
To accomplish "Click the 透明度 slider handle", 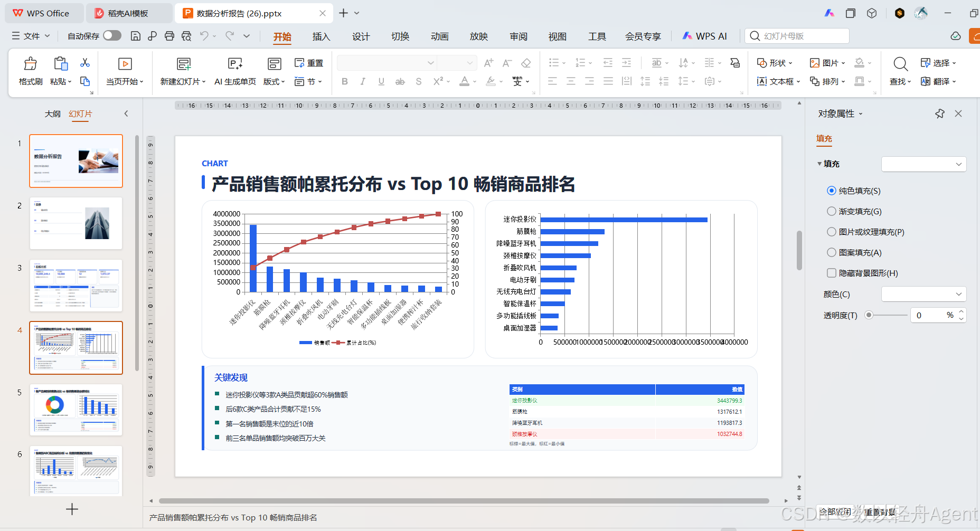I will pyautogui.click(x=869, y=315).
